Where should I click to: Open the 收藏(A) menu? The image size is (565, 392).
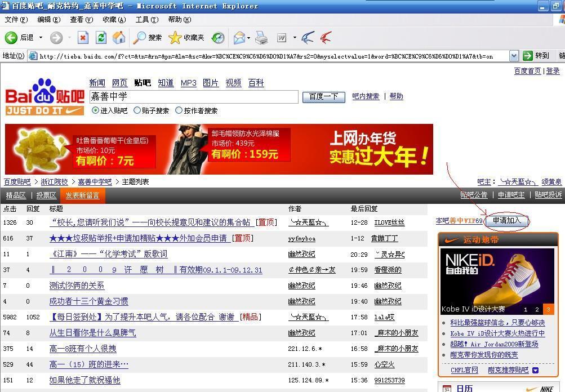point(113,20)
